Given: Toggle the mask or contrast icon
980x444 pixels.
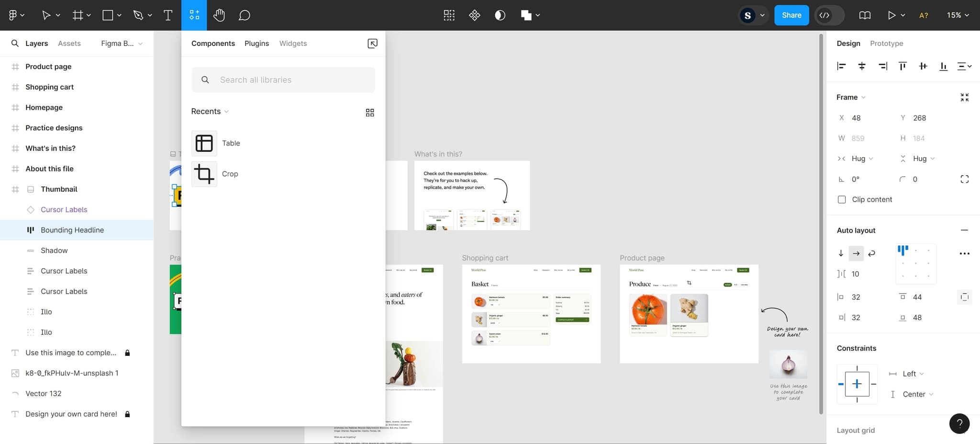Looking at the screenshot, I should click(x=500, y=15).
